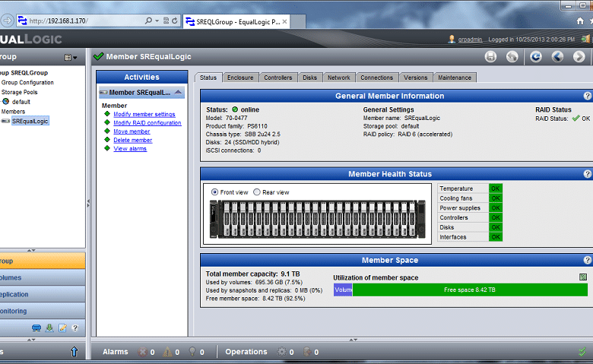The image size is (593, 364).
Task: Click the green checkmark status icon bottom right
Action: click(x=582, y=352)
